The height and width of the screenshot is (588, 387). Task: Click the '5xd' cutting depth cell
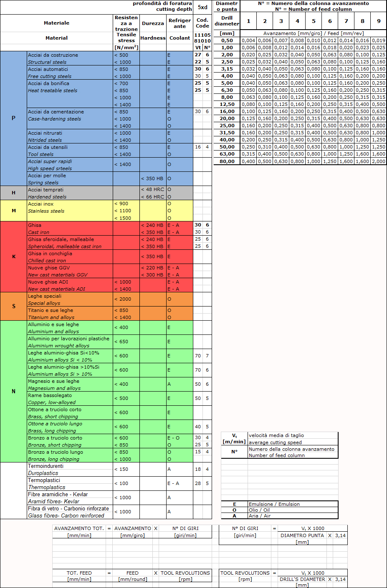point(202,7)
